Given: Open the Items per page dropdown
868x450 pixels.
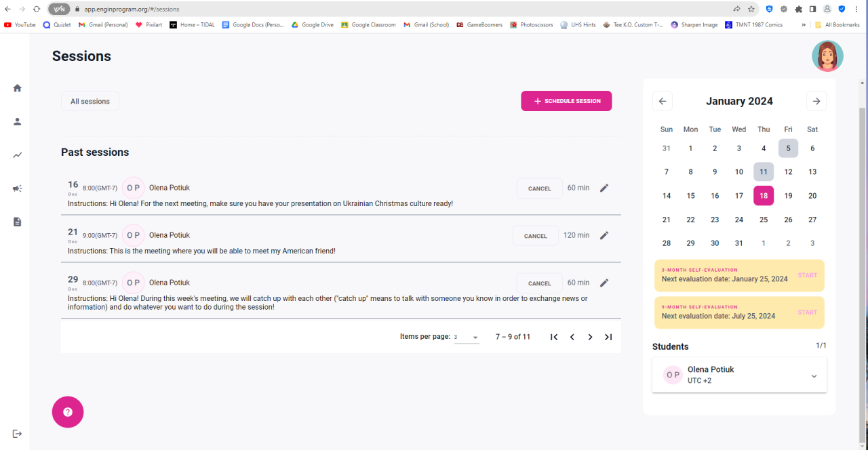Looking at the screenshot, I should [467, 337].
